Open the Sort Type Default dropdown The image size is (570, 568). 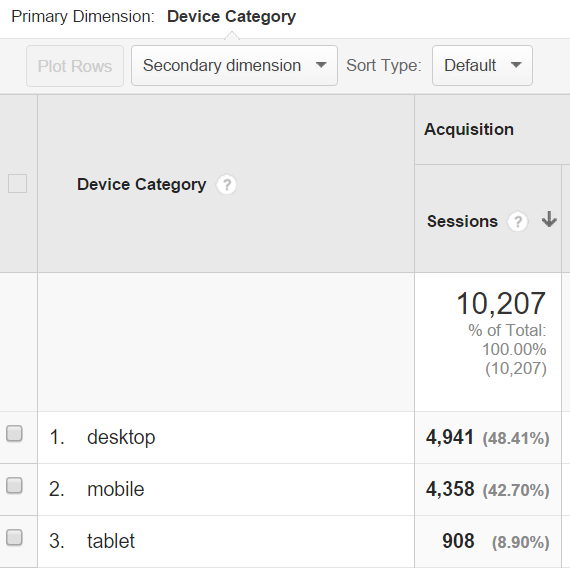[482, 65]
